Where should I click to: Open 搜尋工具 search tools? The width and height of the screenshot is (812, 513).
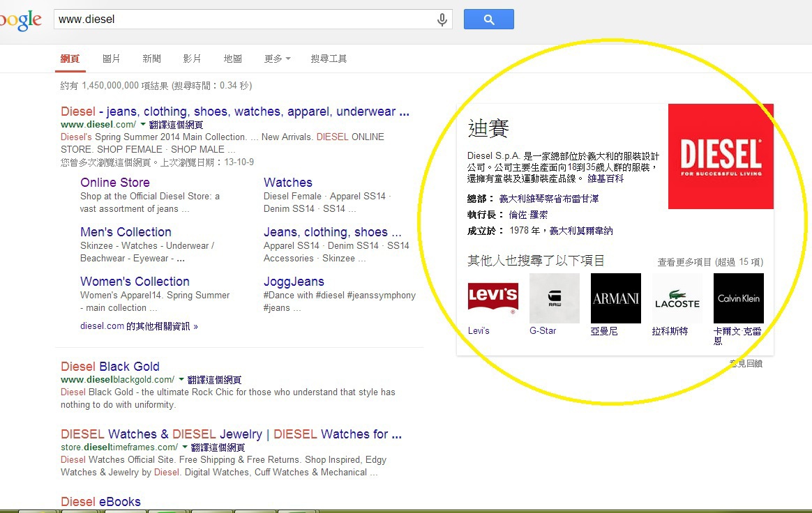(x=329, y=59)
